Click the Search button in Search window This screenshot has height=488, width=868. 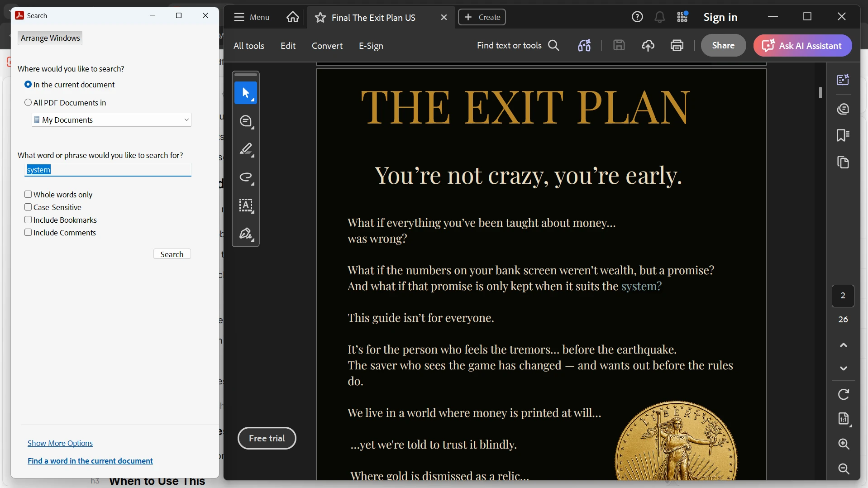click(172, 254)
